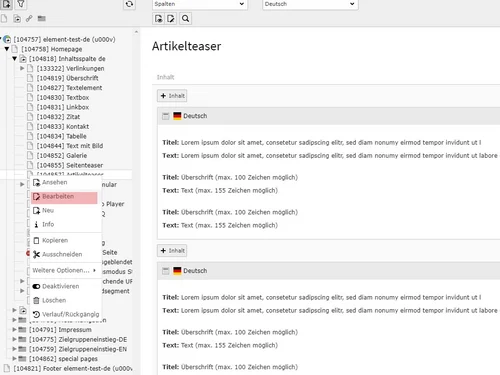Viewport: 500px width, 375px height.
Task: Open Weitere Optionen submenu
Action: point(66,270)
